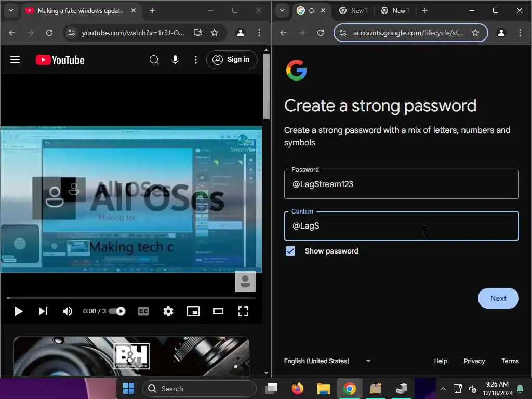This screenshot has width=532, height=399.
Task: Close the YouTube tab
Action: coord(134,10)
